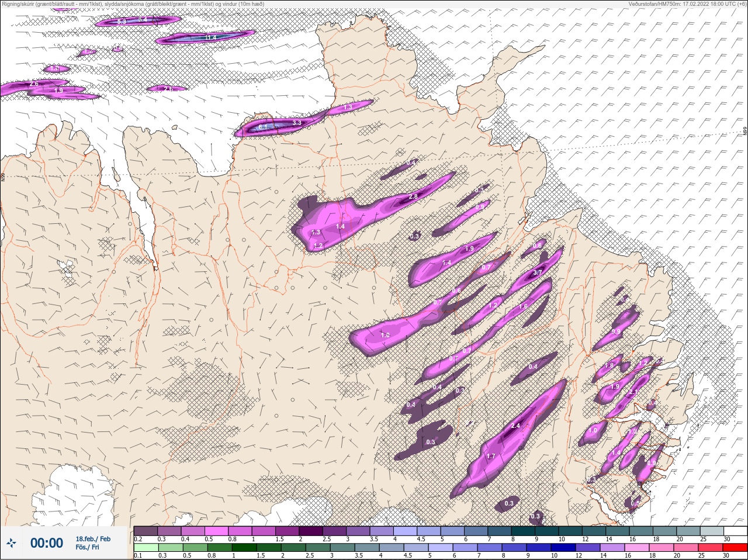Screen dimensions: 748x560
Task: Select the 'Fös./ Fri' weekday label
Action: pos(88,548)
